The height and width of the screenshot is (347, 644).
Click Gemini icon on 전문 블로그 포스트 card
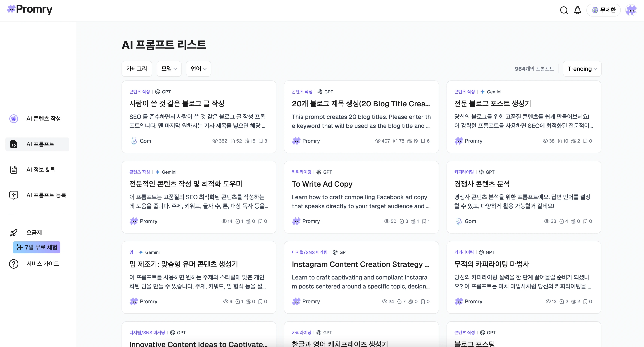pyautogui.click(x=483, y=92)
